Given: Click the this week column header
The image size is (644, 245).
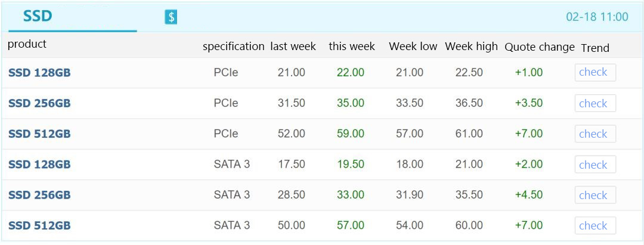Looking at the screenshot, I should coord(352,46).
